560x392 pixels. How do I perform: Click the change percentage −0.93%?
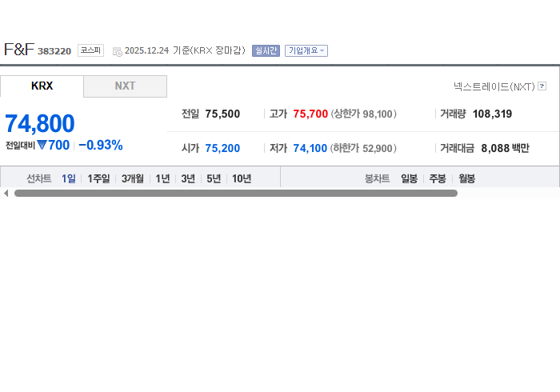click(x=101, y=145)
